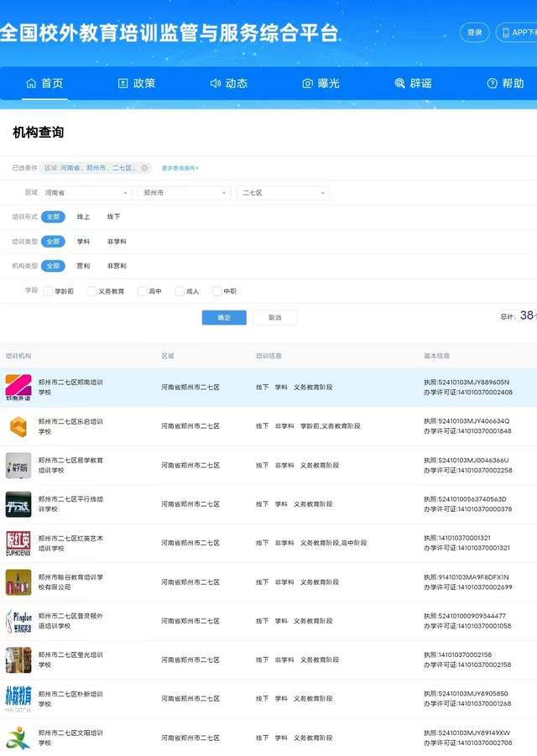Image resolution: width=537 pixels, height=756 pixels.
Task: Open the 普灵顿外语培训学校 Plington logo
Action: point(18,621)
